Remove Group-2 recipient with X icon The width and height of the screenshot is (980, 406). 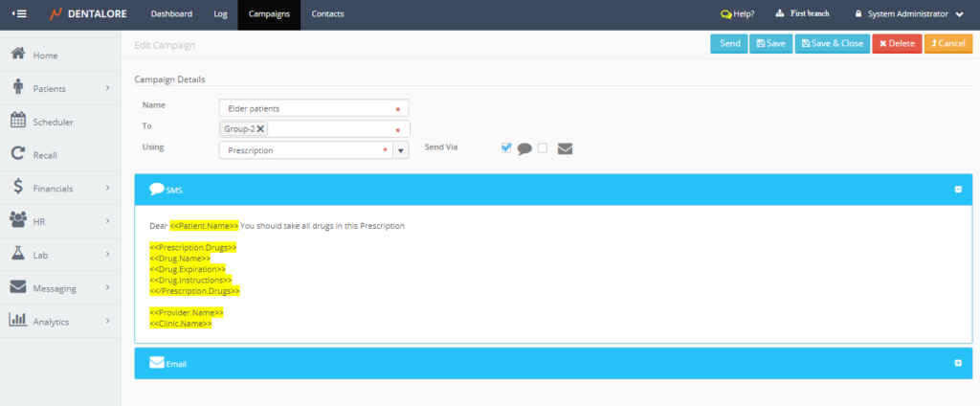pyautogui.click(x=260, y=129)
